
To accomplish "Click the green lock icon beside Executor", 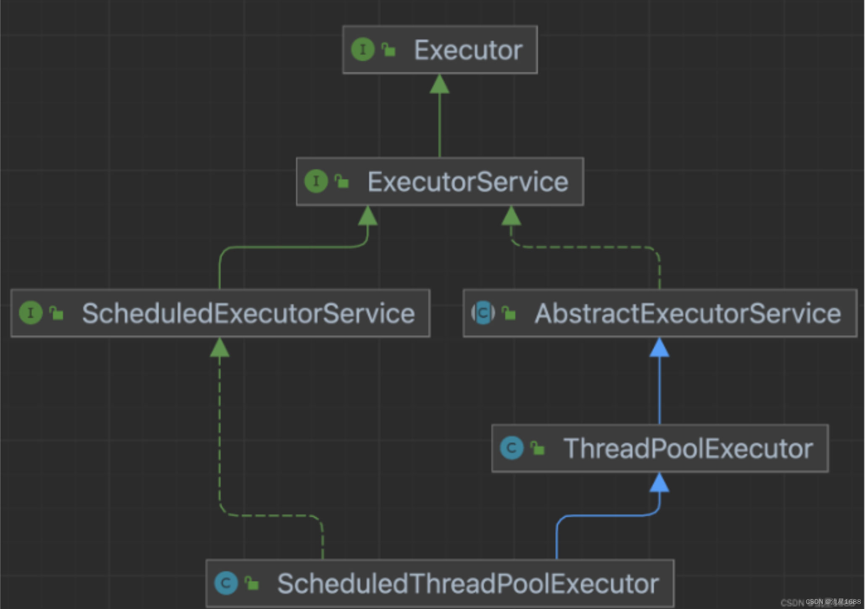I will (x=388, y=49).
